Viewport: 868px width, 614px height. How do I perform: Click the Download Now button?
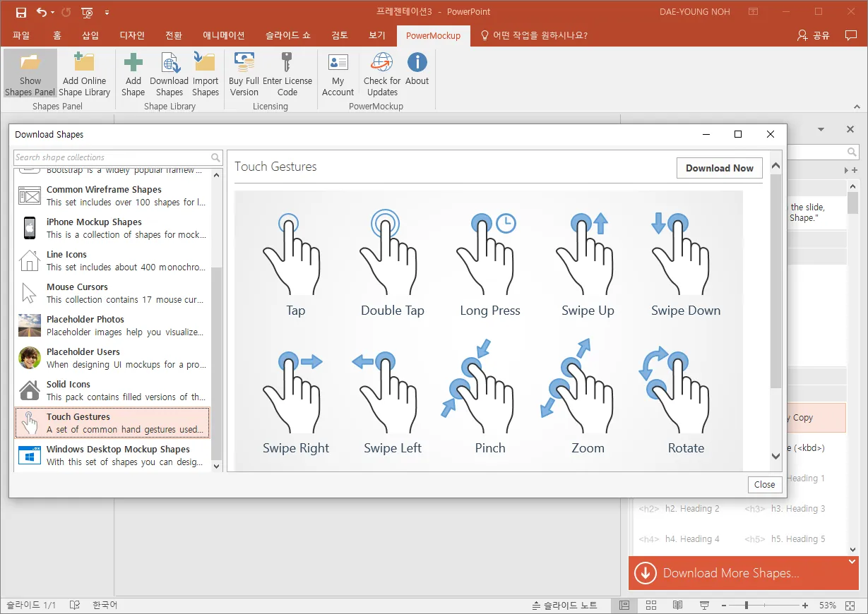[x=719, y=168]
